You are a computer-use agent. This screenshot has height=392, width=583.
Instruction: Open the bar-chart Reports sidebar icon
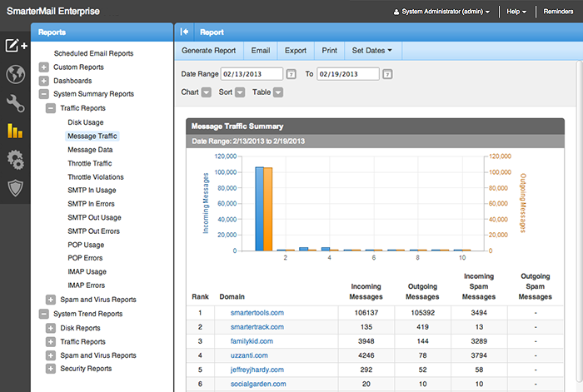[15, 131]
